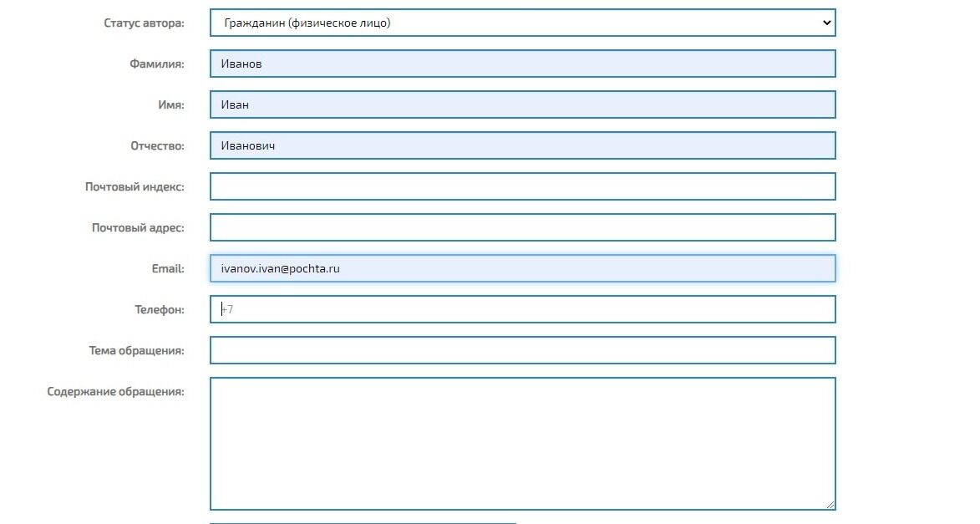Click the Отчество field containing Иванович
The width and height of the screenshot is (980, 524).
(522, 145)
